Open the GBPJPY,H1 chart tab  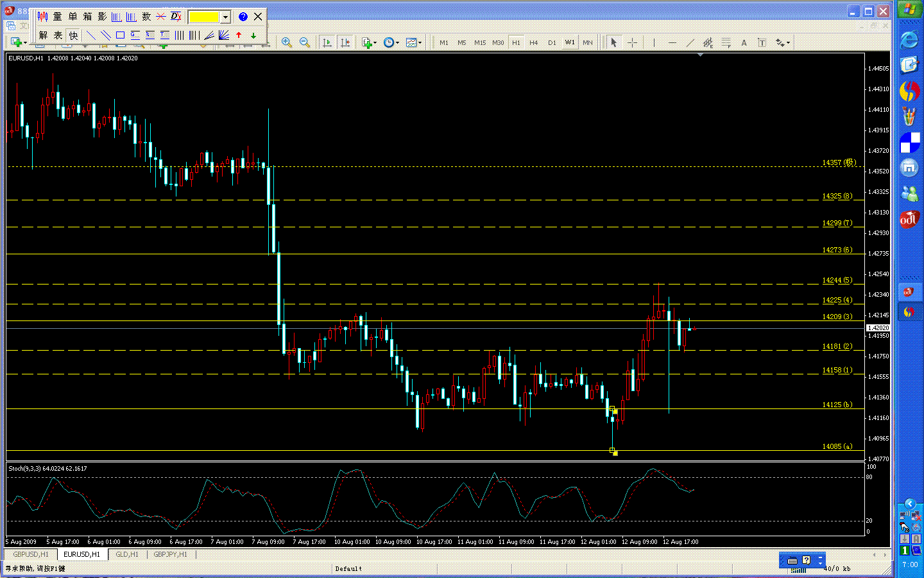click(x=171, y=554)
